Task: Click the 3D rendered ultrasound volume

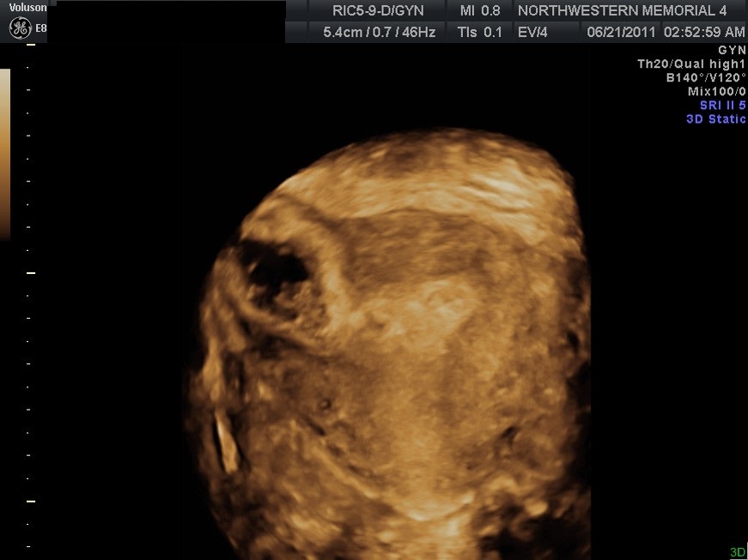Action: (x=395, y=344)
